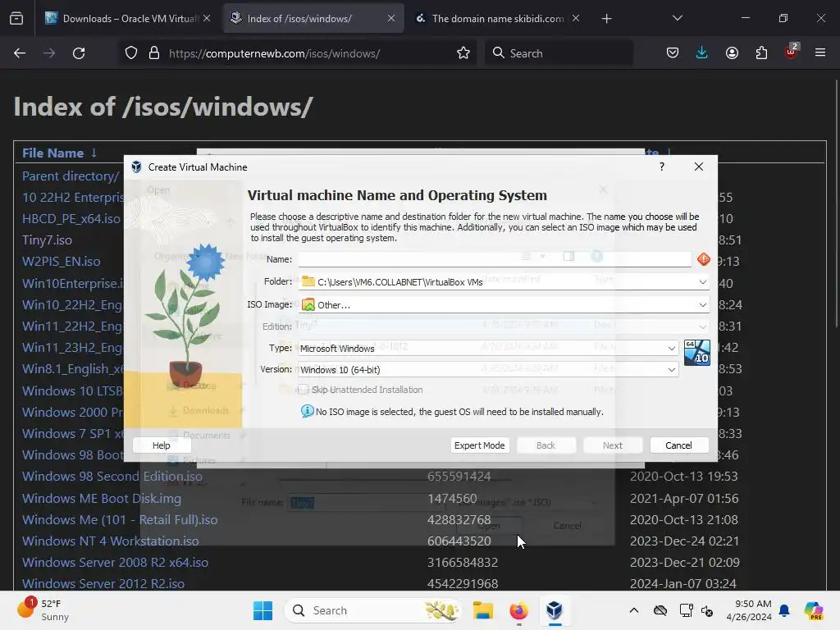
Task: Open the Firefox downloads panel
Action: (702, 53)
